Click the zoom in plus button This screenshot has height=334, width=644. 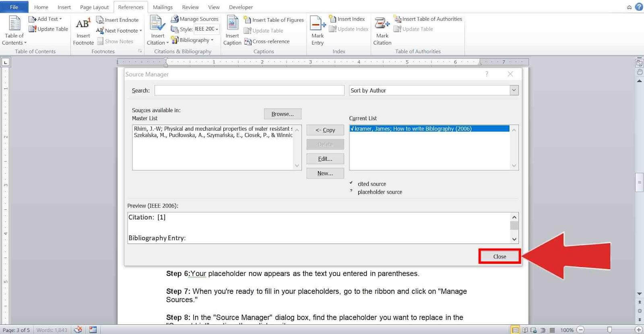coord(638,330)
